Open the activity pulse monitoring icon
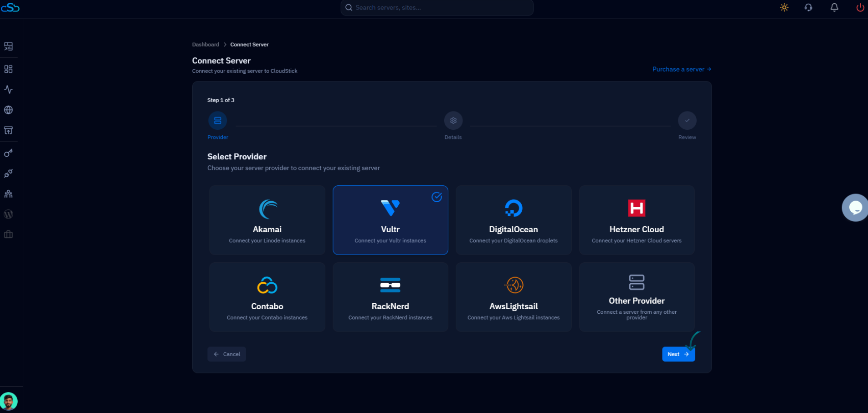This screenshot has height=413, width=868. [8, 90]
